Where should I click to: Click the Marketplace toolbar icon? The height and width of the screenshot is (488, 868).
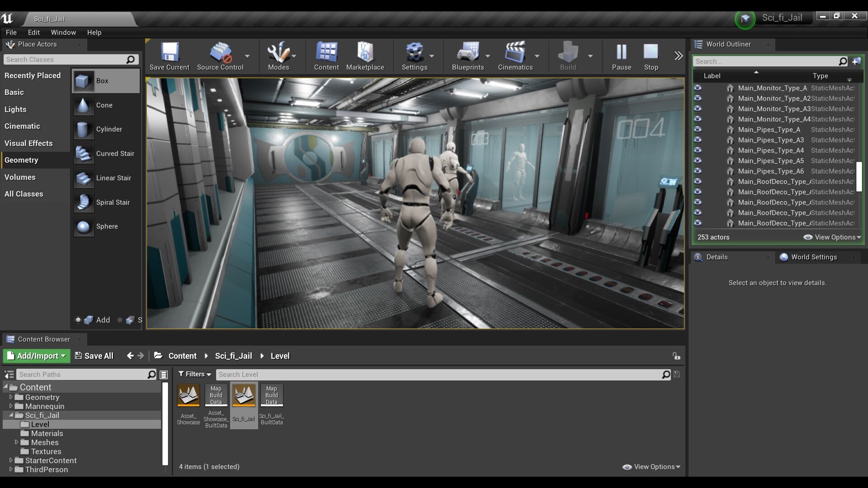click(x=365, y=52)
